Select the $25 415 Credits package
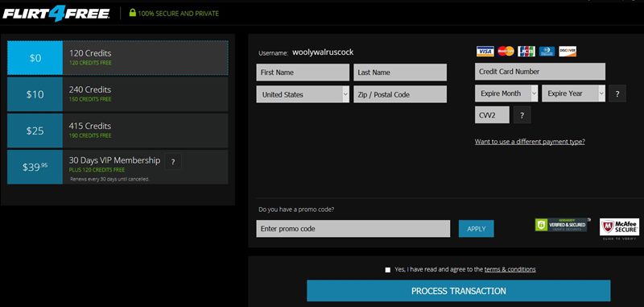 [x=118, y=131]
